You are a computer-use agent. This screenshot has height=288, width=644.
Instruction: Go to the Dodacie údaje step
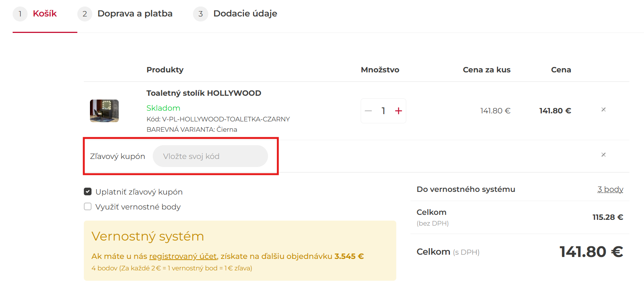point(245,13)
